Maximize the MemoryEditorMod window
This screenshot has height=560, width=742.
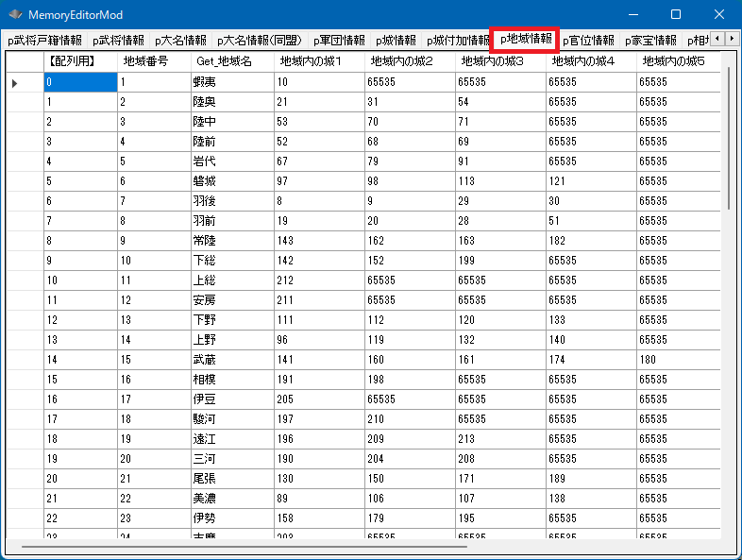pos(675,15)
